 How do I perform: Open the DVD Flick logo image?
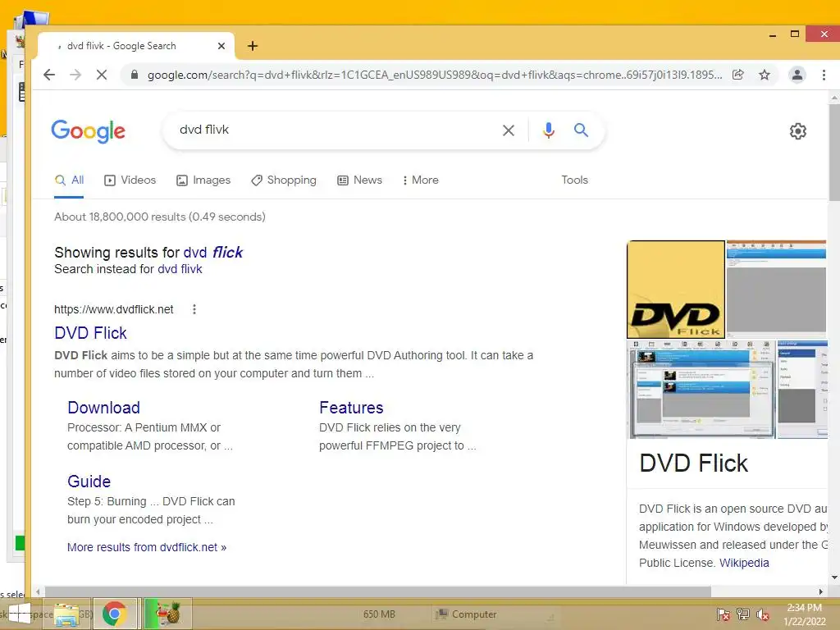(x=676, y=290)
